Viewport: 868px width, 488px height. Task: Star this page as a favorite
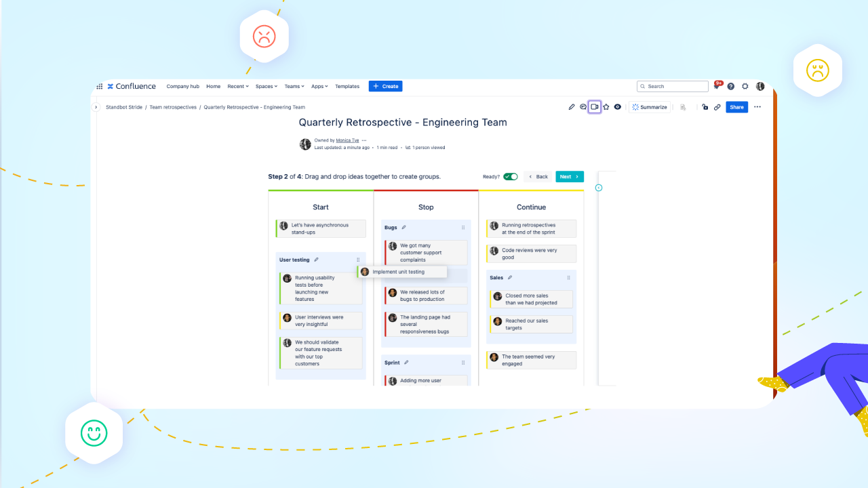click(x=606, y=106)
